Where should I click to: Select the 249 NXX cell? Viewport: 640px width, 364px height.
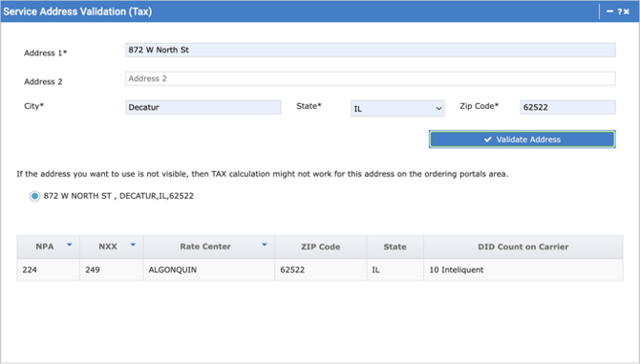[112, 269]
